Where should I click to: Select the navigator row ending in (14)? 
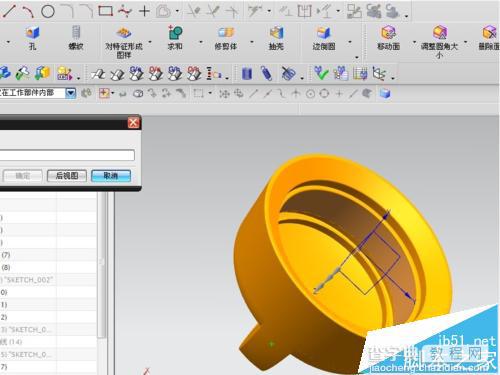coord(48,342)
